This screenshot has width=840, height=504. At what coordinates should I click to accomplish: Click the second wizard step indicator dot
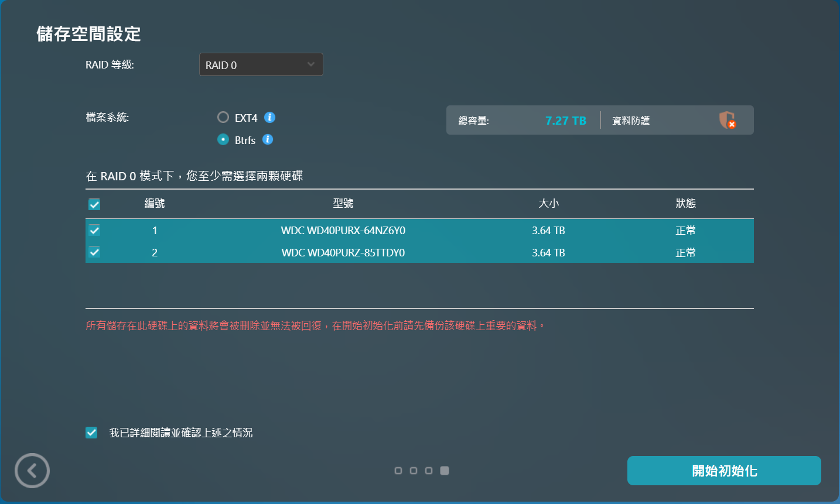coord(414,471)
